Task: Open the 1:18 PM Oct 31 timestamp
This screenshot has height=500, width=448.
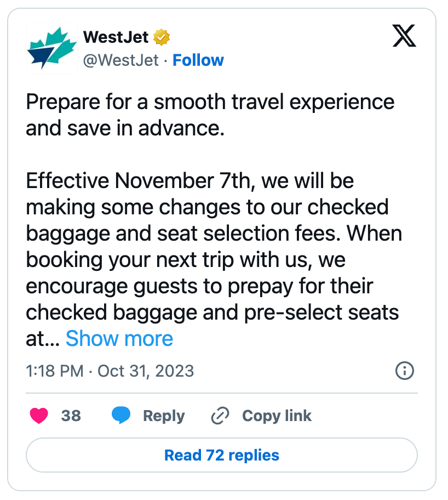Action: 110,371
